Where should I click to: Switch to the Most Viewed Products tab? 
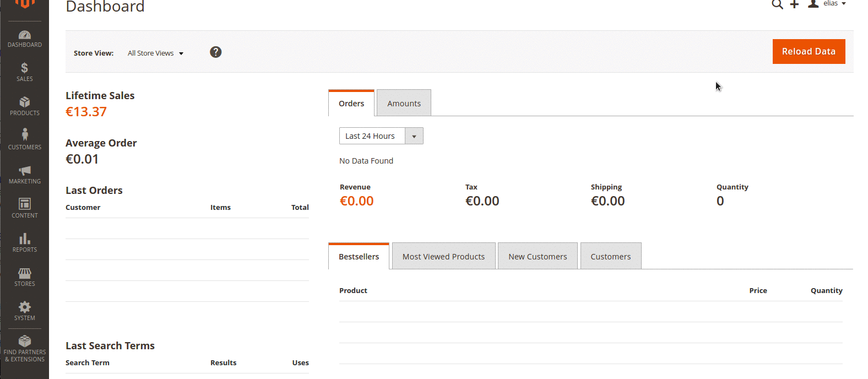443,257
